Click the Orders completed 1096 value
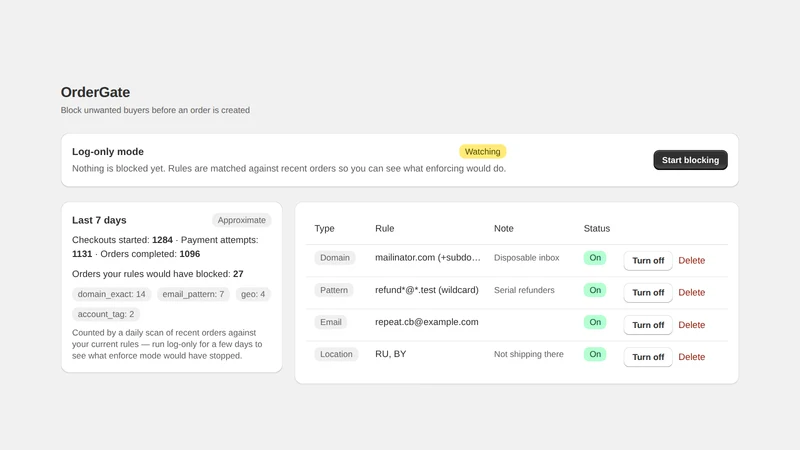 click(190, 254)
